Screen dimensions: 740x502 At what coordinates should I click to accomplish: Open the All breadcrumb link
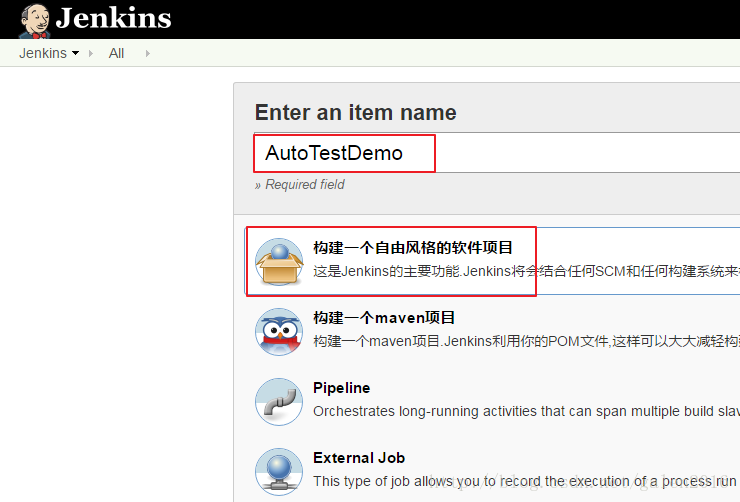click(116, 53)
